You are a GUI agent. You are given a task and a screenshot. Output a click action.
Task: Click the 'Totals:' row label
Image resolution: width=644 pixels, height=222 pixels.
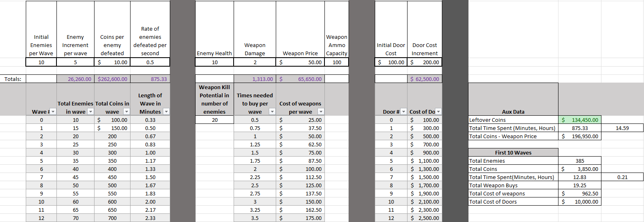(13, 79)
